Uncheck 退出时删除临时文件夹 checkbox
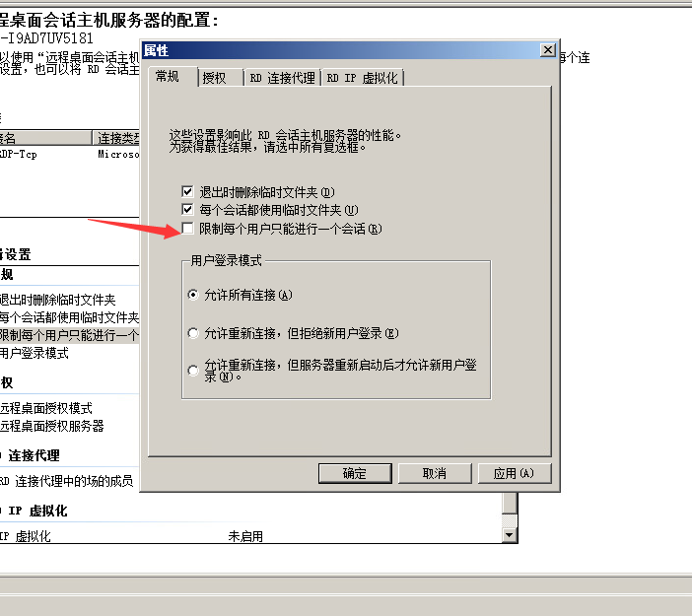This screenshot has width=692, height=616. pyautogui.click(x=187, y=191)
